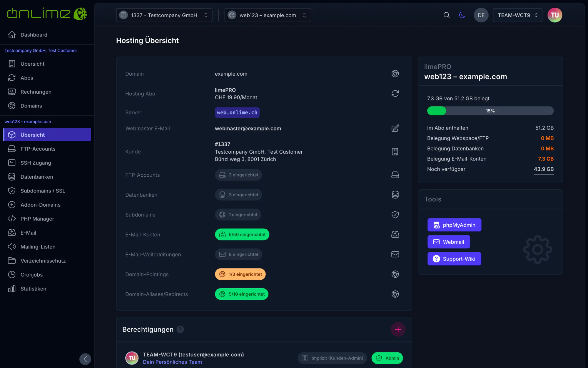Open Datenbanken sidebar item
The height and width of the screenshot is (368, 588).
coord(47,177)
